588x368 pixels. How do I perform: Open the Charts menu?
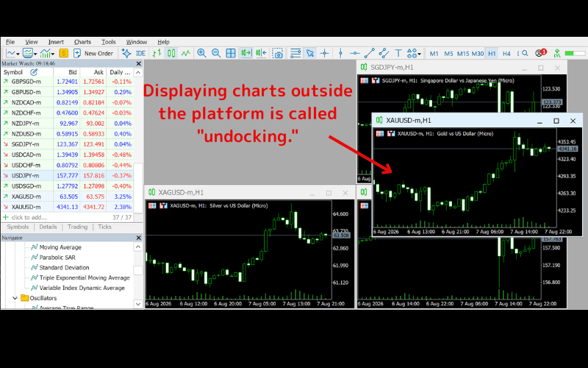click(82, 42)
